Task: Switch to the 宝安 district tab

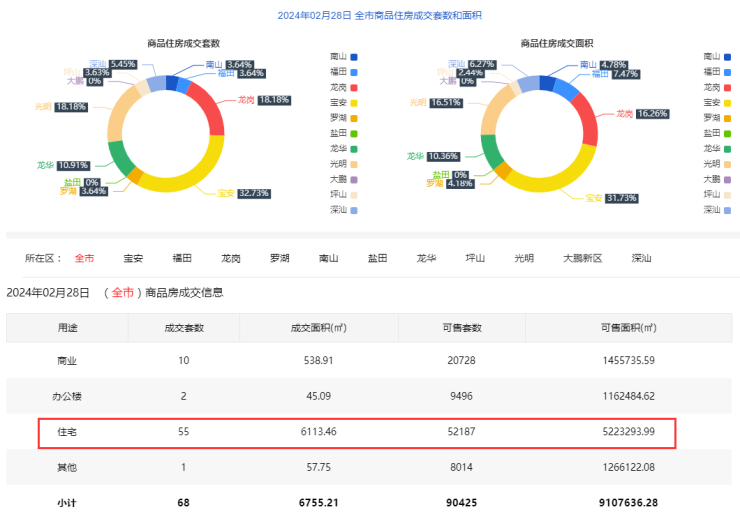Action: point(133,258)
